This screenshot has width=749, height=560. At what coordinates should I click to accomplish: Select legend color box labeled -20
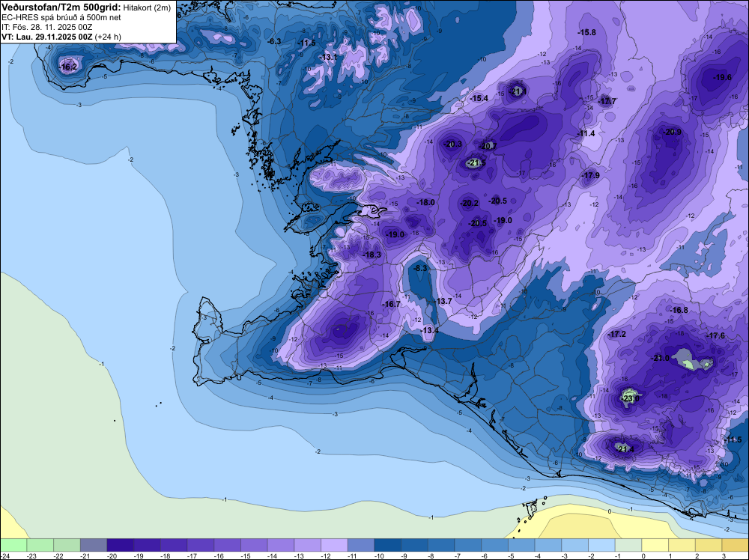coord(121,545)
